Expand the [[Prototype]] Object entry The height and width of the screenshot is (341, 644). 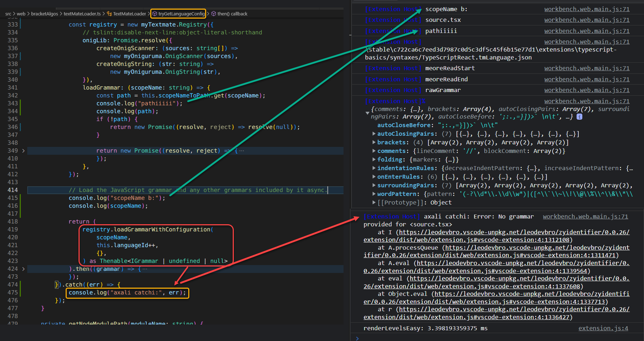point(374,202)
